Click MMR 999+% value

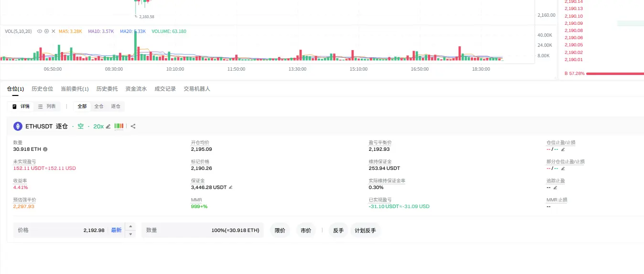199,206
